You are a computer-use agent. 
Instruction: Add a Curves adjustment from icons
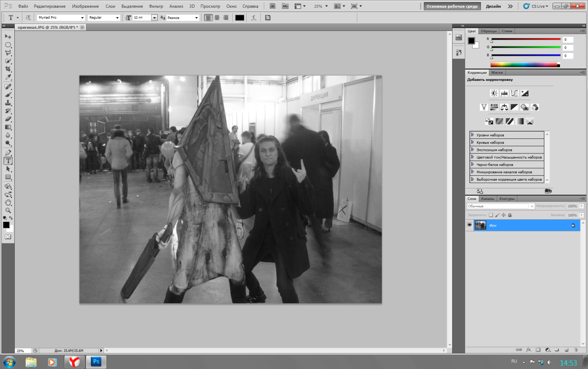514,93
